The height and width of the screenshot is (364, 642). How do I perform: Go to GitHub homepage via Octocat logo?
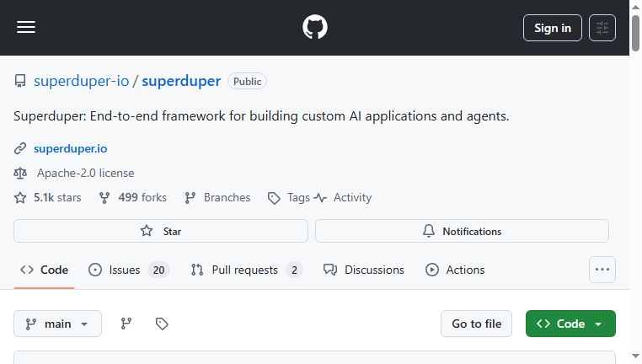pos(315,27)
